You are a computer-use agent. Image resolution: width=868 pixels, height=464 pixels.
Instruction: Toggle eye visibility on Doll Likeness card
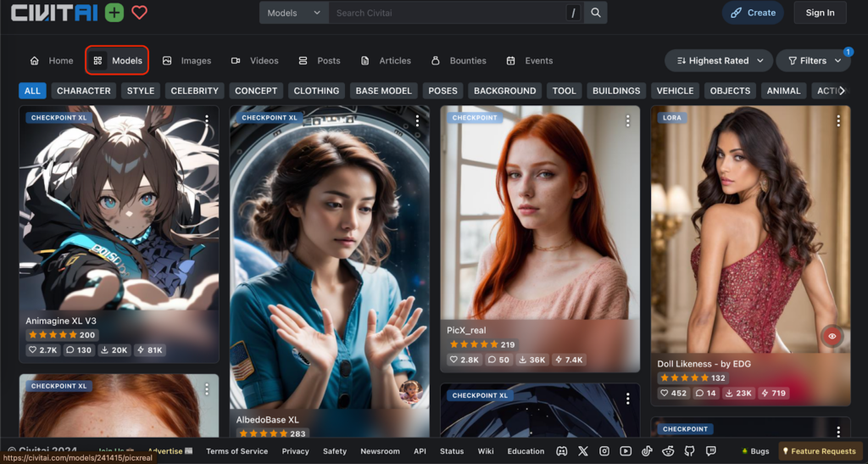pos(832,337)
